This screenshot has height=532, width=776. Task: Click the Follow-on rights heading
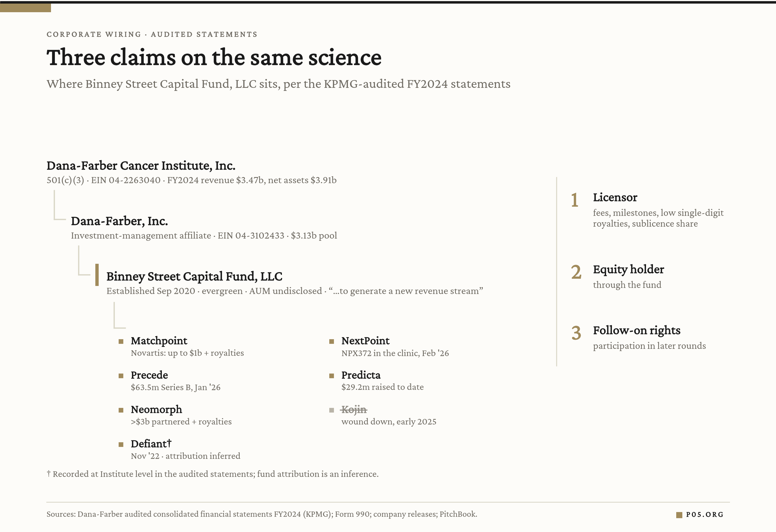click(x=636, y=330)
